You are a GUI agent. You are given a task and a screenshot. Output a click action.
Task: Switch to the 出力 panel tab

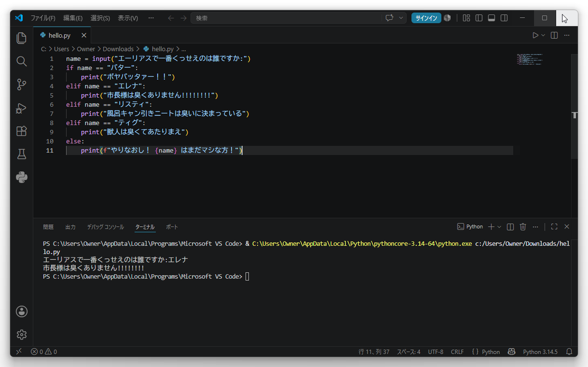pos(71,227)
